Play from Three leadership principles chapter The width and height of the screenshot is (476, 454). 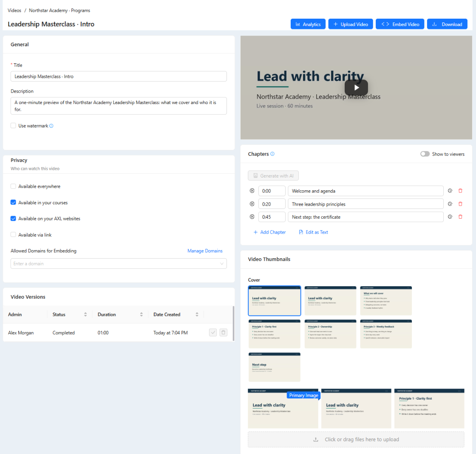(252, 204)
